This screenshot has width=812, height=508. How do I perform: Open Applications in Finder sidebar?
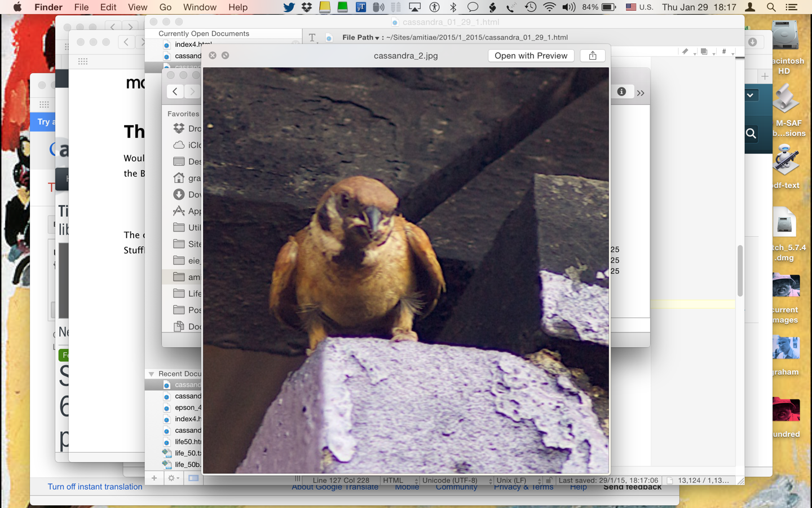click(x=187, y=211)
